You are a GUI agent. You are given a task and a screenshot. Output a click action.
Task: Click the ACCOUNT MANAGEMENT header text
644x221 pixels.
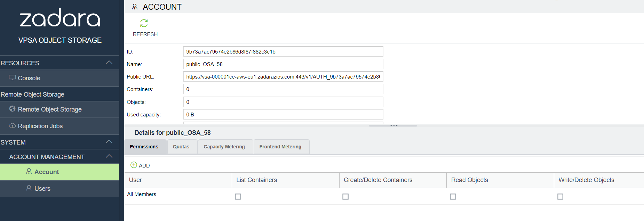47,157
